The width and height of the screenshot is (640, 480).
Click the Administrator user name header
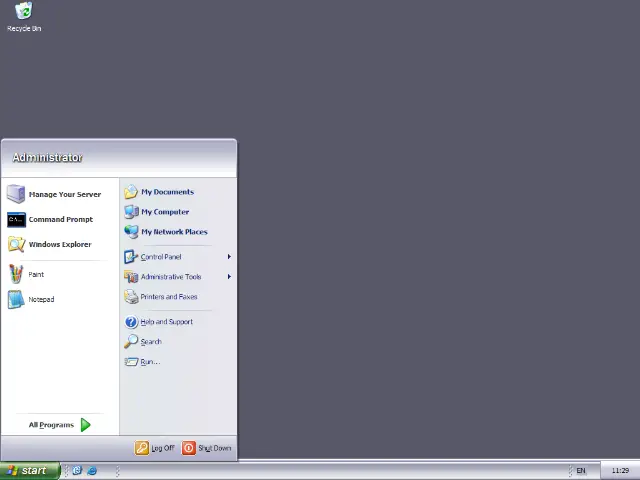pyautogui.click(x=47, y=158)
